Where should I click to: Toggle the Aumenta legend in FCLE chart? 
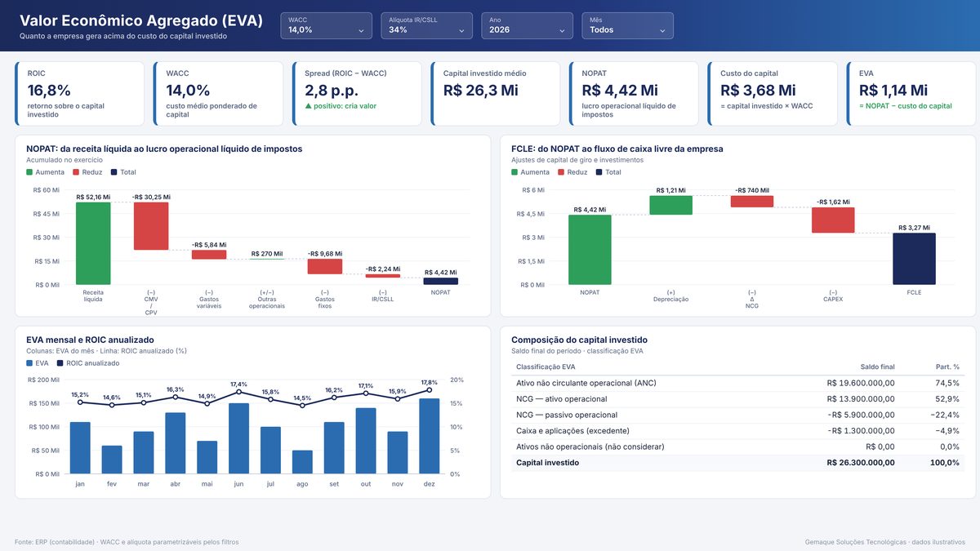tap(530, 172)
